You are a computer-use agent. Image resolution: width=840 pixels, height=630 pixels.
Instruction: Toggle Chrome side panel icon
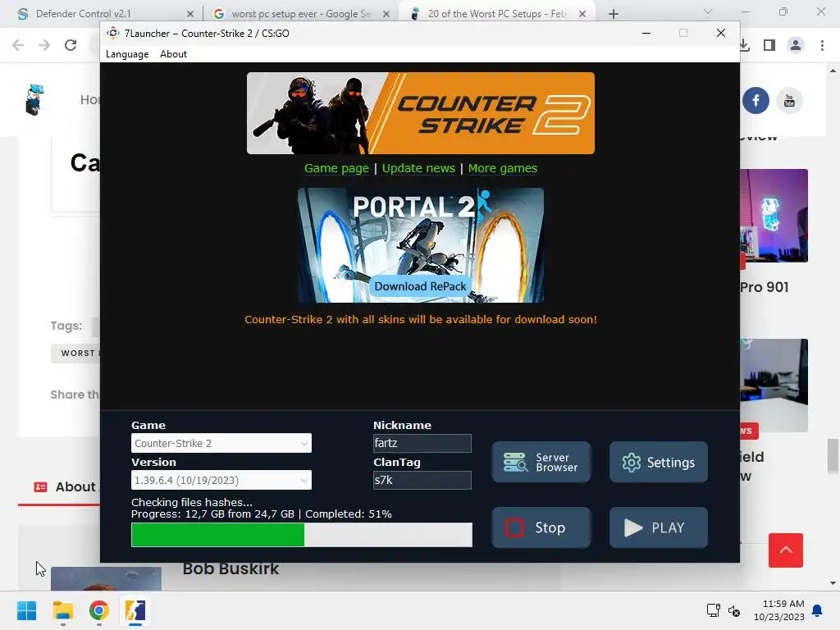pos(769,45)
